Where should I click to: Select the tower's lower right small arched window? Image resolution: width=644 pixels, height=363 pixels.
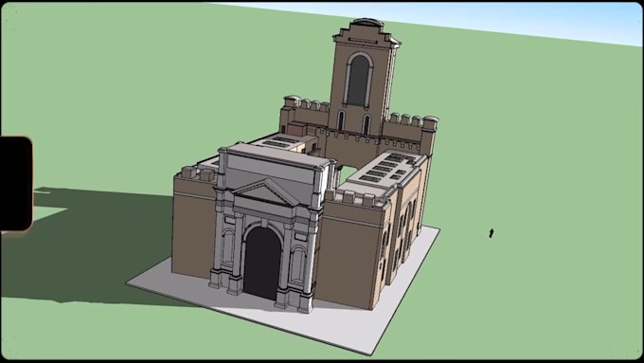coord(366,124)
